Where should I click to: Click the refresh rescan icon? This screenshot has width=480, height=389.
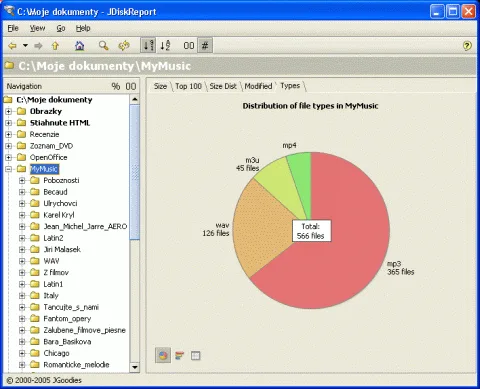pos(124,45)
